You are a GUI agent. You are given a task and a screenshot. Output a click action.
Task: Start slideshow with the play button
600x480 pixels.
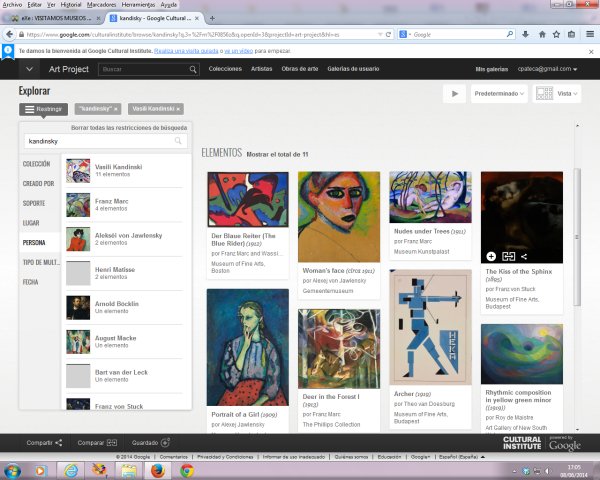pos(455,93)
